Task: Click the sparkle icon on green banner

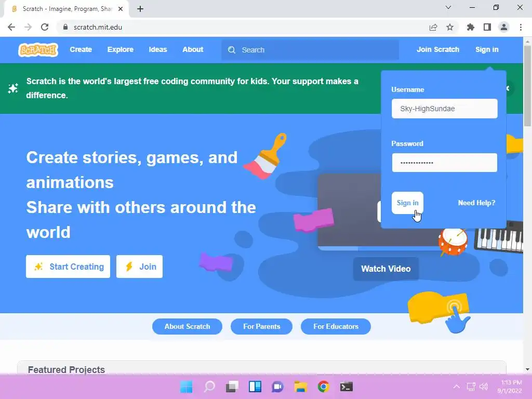Action: (13, 88)
